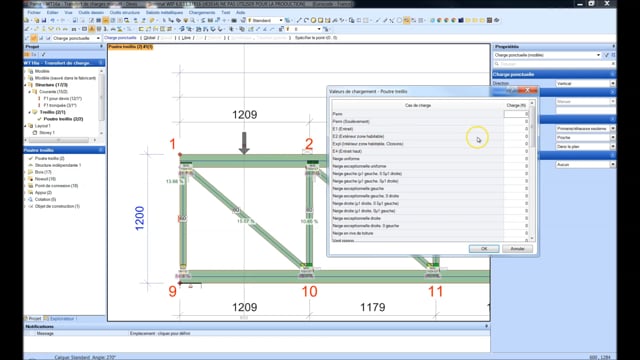Open the Charge ponctuelle combo box
This screenshot has height=360, width=640.
(76, 38)
